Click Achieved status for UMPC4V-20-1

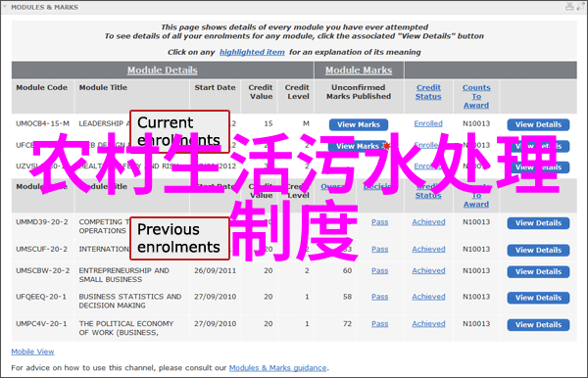click(x=428, y=324)
